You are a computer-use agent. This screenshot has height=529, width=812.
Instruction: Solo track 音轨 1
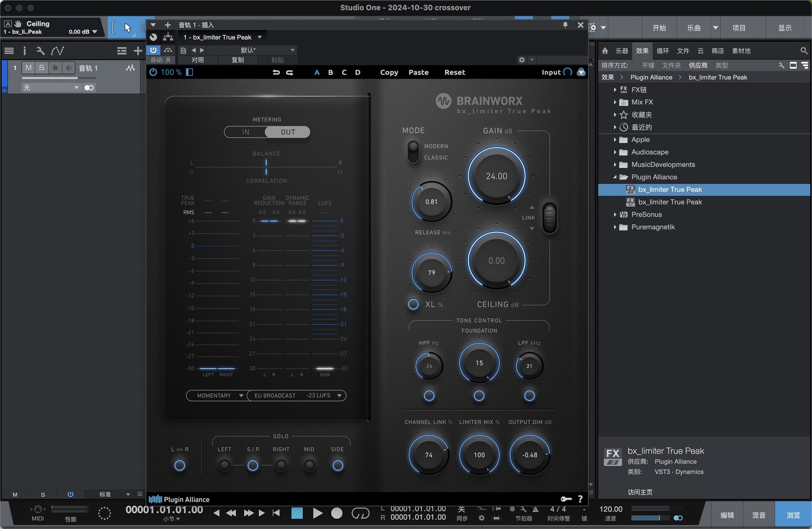(x=41, y=68)
